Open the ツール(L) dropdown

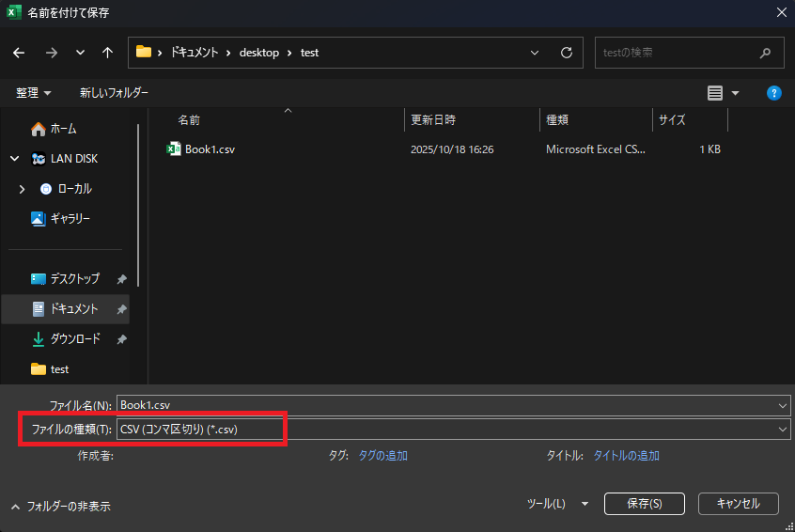click(557, 504)
